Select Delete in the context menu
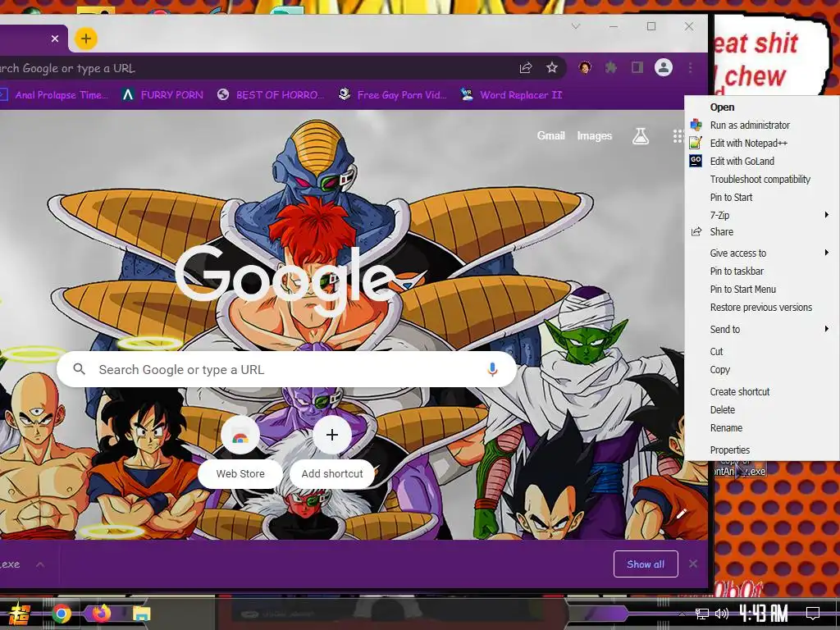 [x=762, y=410]
